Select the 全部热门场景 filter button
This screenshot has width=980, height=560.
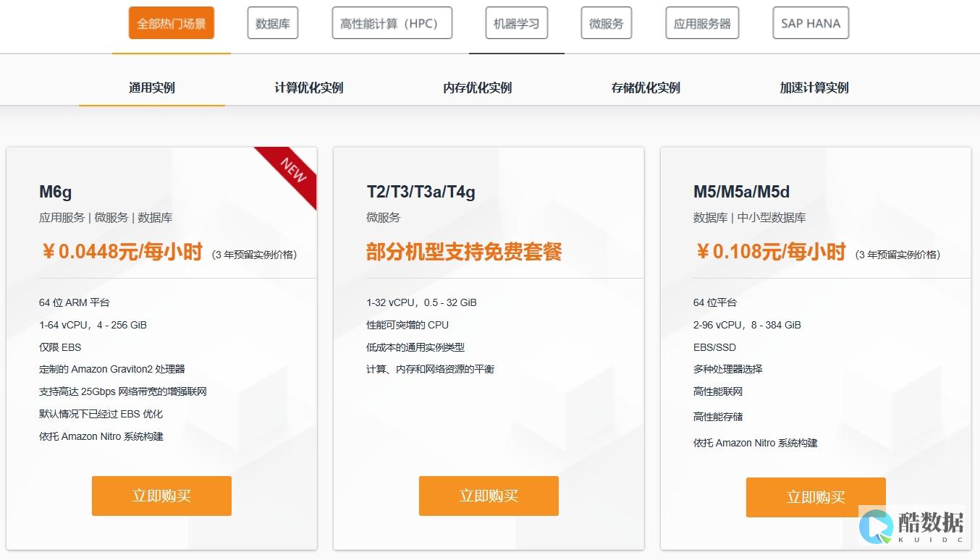172,23
